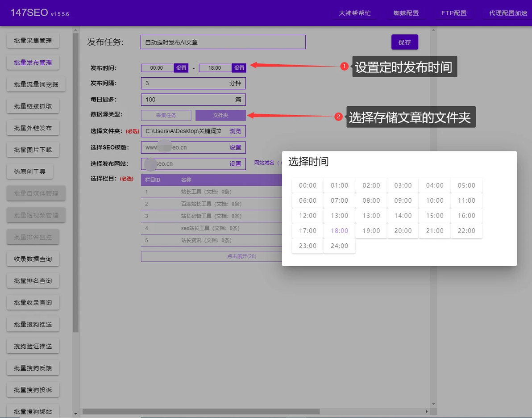The image size is (532, 418).
Task: Select 18:00 in the time picker
Action: point(339,231)
